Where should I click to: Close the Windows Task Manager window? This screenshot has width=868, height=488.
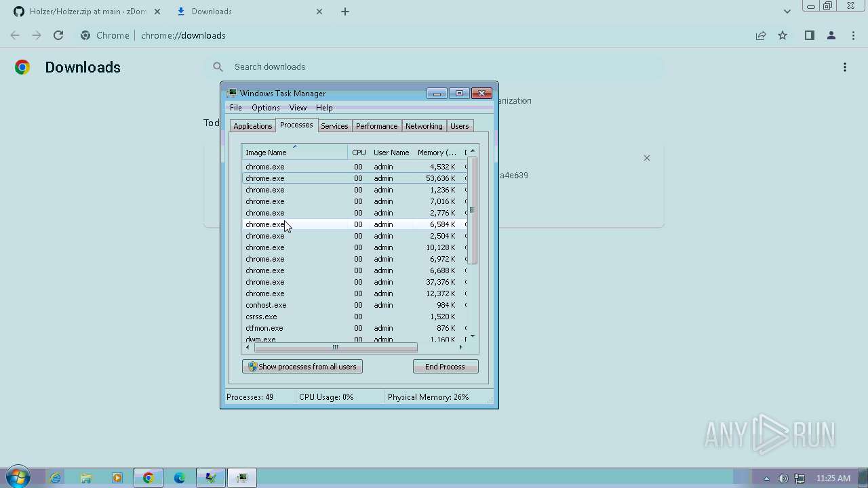(x=481, y=94)
